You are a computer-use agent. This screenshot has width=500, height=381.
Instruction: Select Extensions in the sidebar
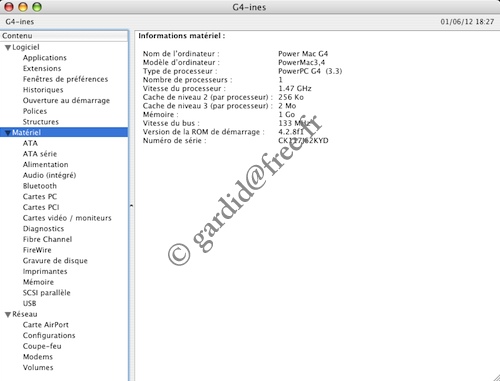pyautogui.click(x=42, y=68)
